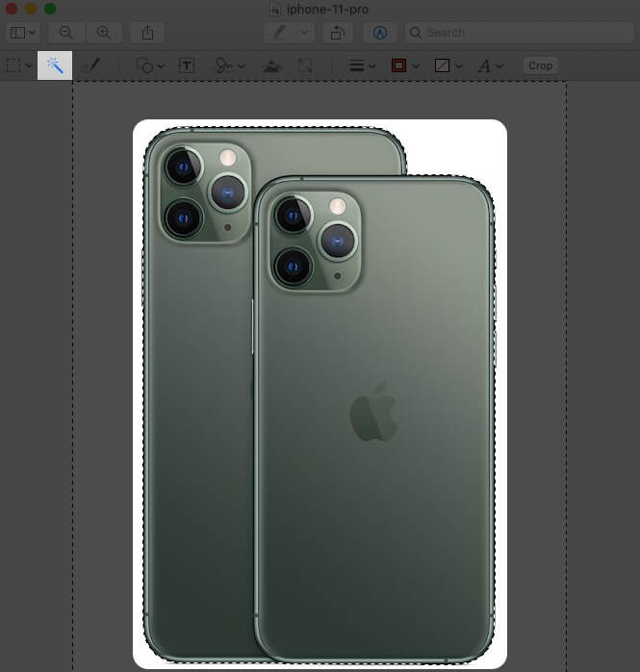Expand the Border Color dropdown arrow

coord(416,66)
